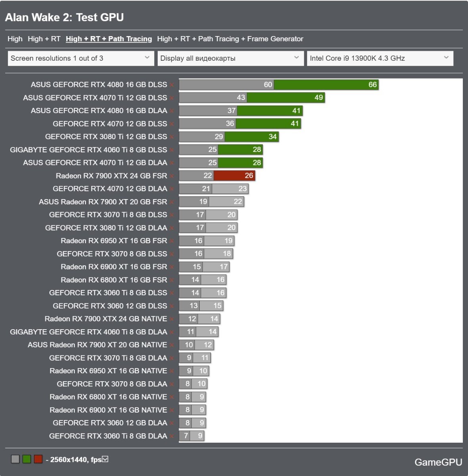Open the Display all видеокарты dropdown
This screenshot has height=476, width=468.
[231, 58]
